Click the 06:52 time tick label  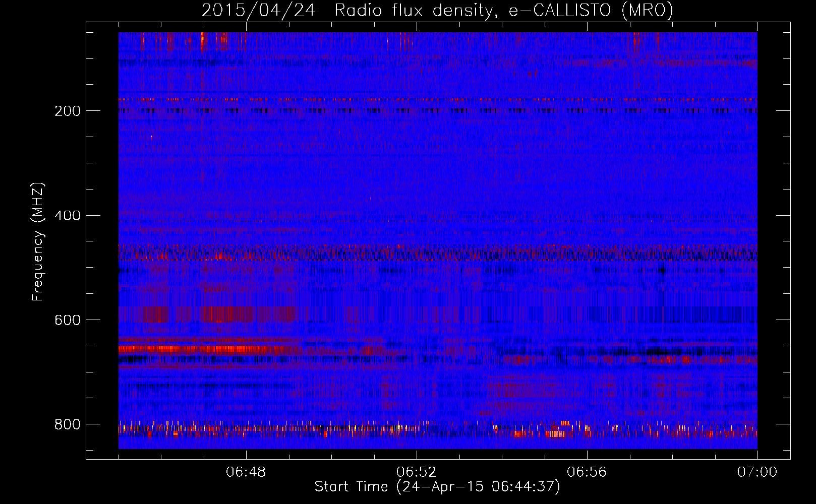point(417,472)
